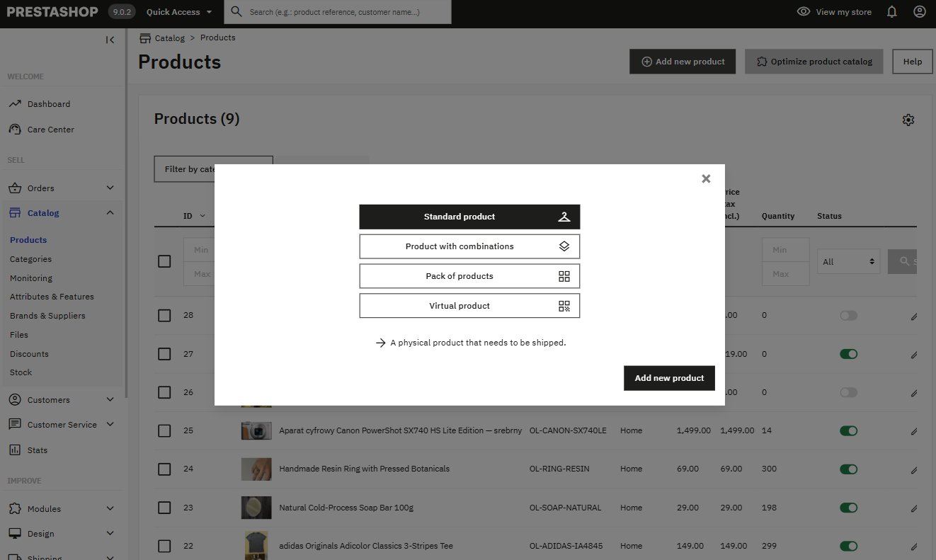This screenshot has height=560, width=936.
Task: Check the box for product 27
Action: pyautogui.click(x=164, y=354)
